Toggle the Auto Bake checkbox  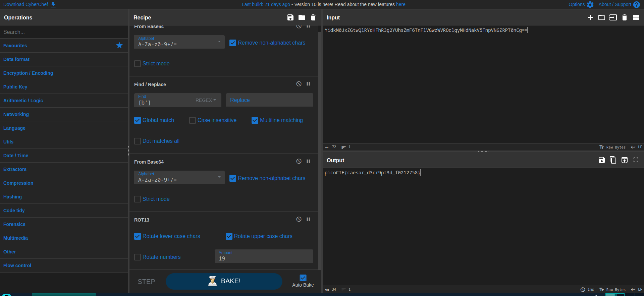[303, 278]
